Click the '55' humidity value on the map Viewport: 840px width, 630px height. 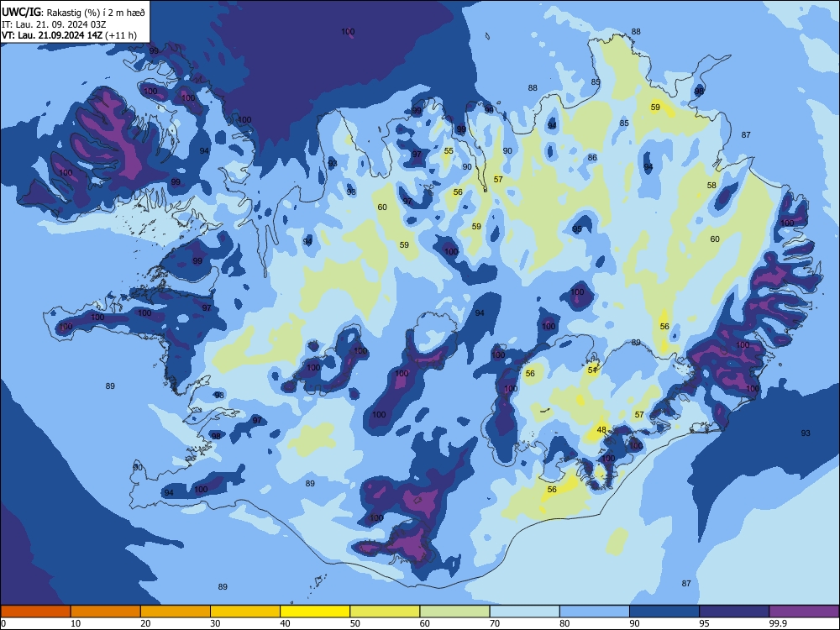tap(449, 151)
